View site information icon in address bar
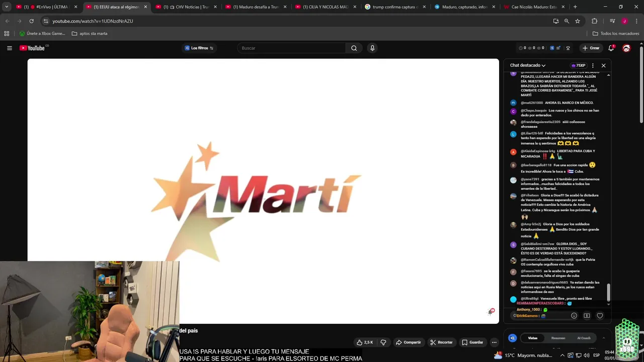This screenshot has width=644, height=362. click(x=46, y=21)
